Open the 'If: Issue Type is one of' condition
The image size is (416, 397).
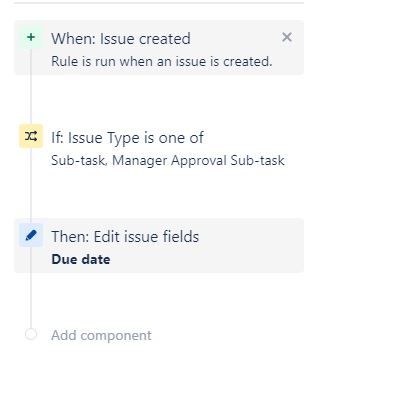click(127, 138)
